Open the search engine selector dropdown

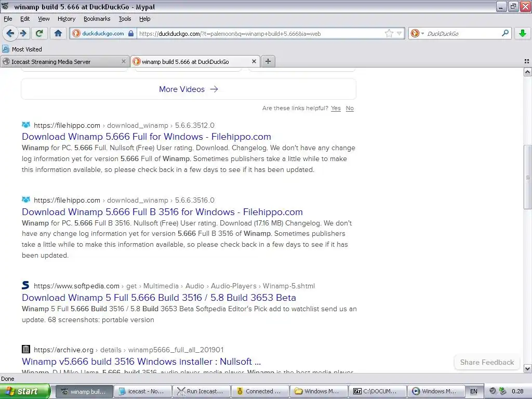tap(417, 33)
